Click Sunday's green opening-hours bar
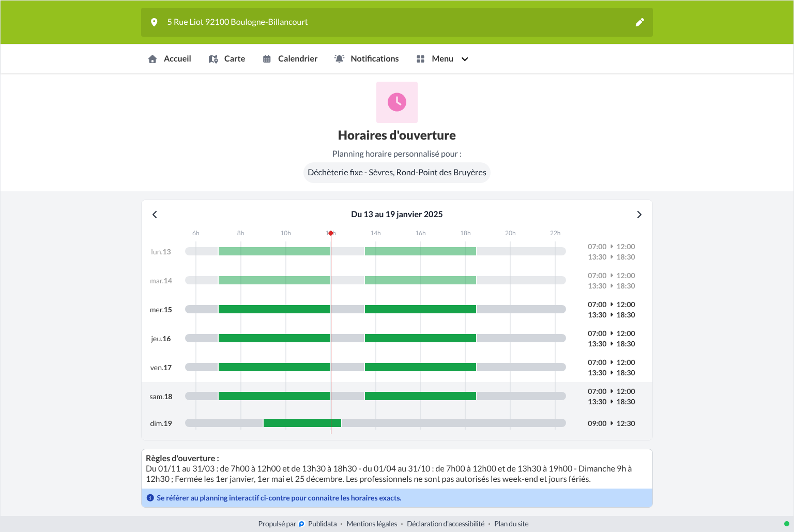 click(302, 423)
